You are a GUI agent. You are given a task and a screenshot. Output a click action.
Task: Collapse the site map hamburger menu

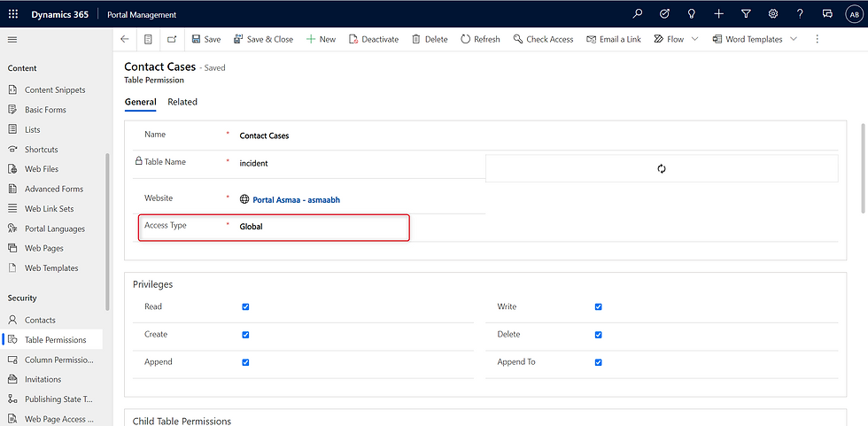click(12, 40)
